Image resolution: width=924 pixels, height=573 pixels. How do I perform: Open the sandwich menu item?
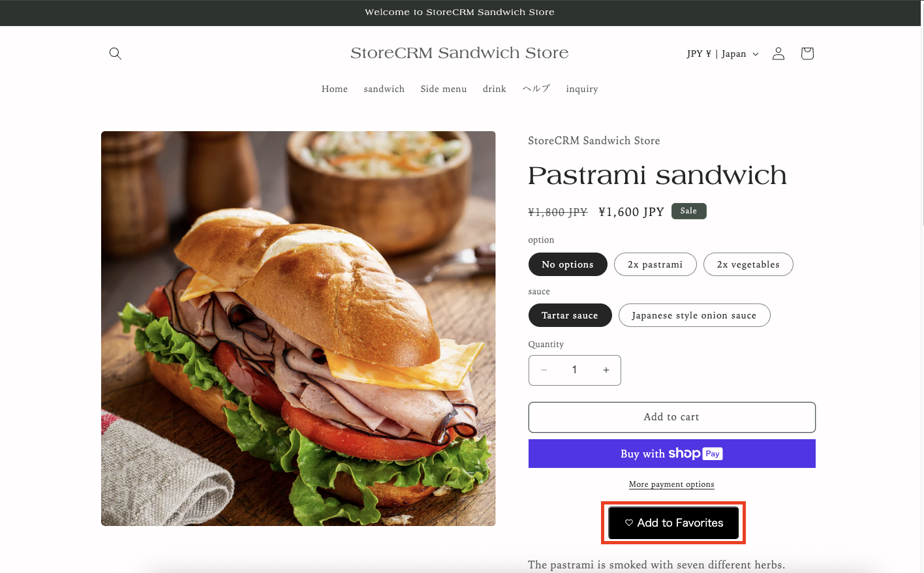click(x=384, y=89)
